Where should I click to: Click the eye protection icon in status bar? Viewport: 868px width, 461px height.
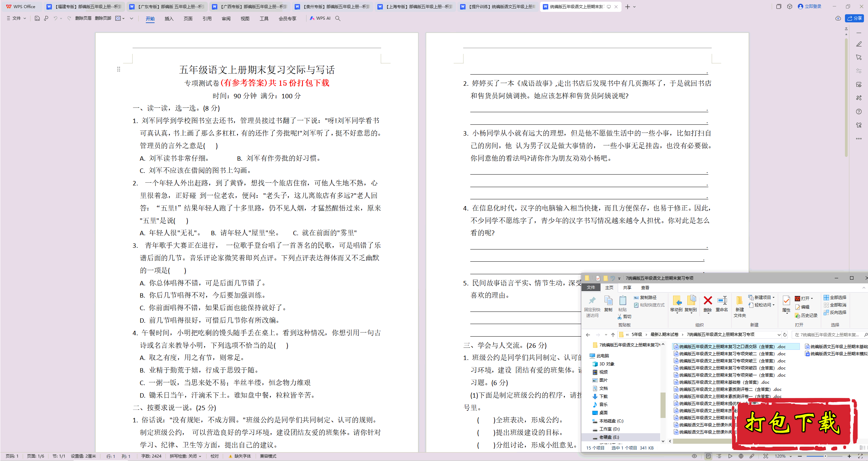tap(694, 456)
